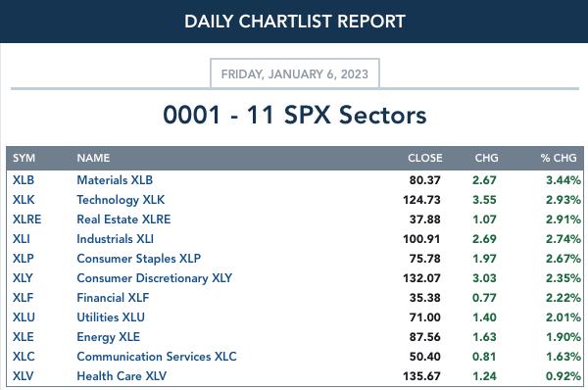This screenshot has width=588, height=390.
Task: Click the XLY symbol link
Action: [x=23, y=278]
